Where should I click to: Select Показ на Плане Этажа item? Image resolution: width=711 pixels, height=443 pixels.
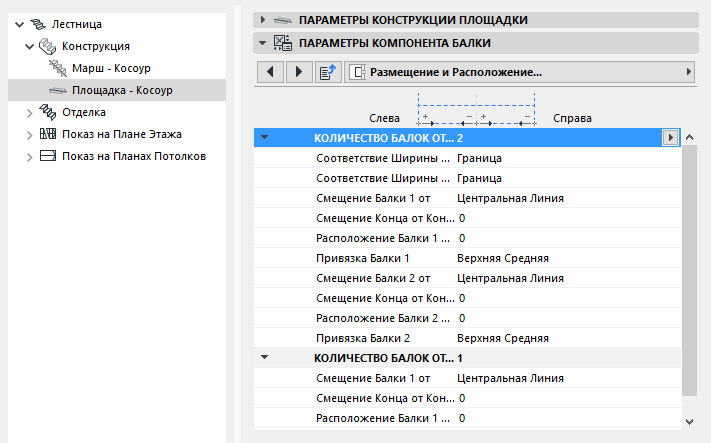122,135
